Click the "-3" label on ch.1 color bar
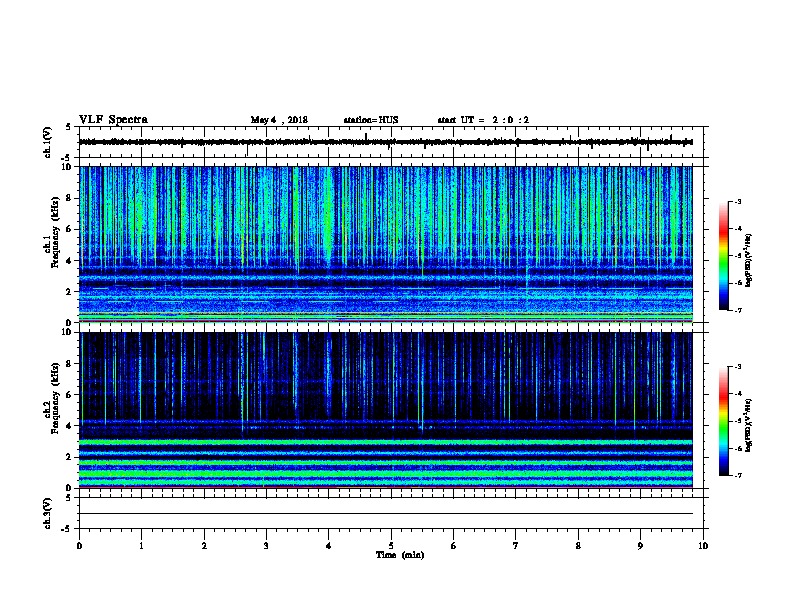792x612 pixels. [x=737, y=202]
